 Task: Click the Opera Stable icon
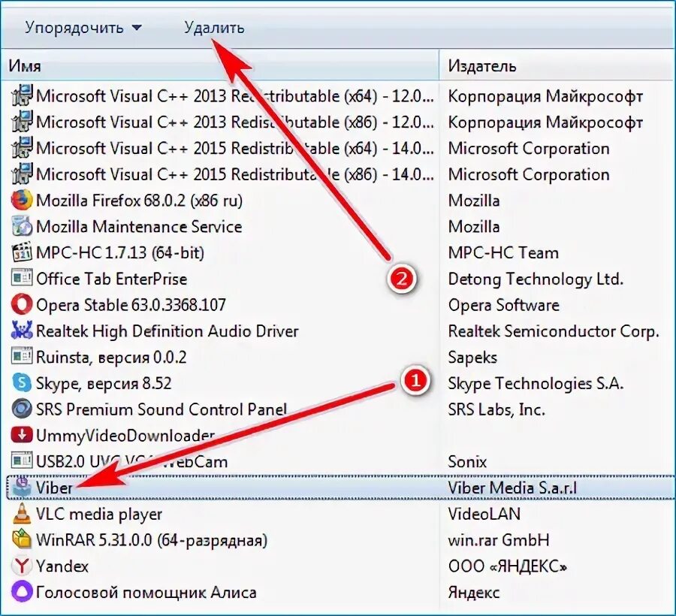(x=22, y=305)
